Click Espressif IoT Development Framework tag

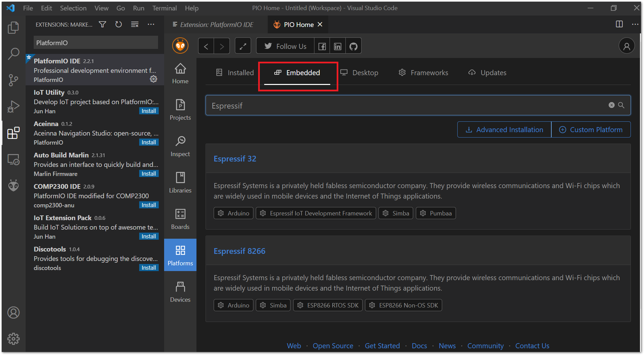click(x=316, y=213)
